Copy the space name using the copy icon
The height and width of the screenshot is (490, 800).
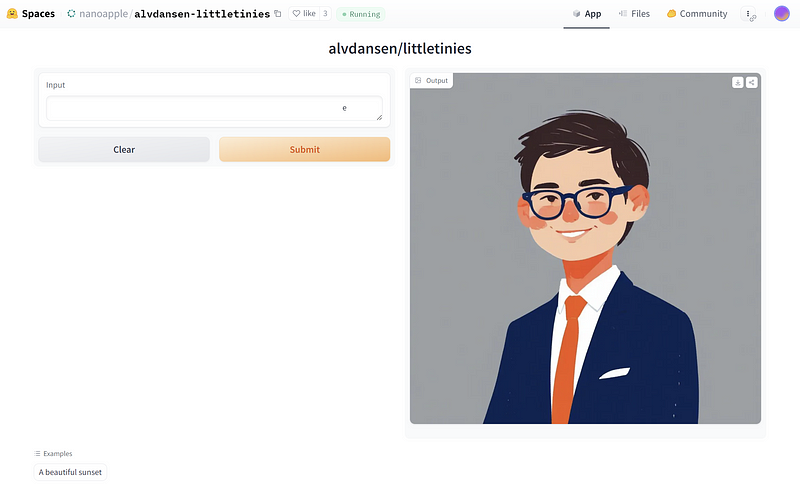pyautogui.click(x=278, y=14)
